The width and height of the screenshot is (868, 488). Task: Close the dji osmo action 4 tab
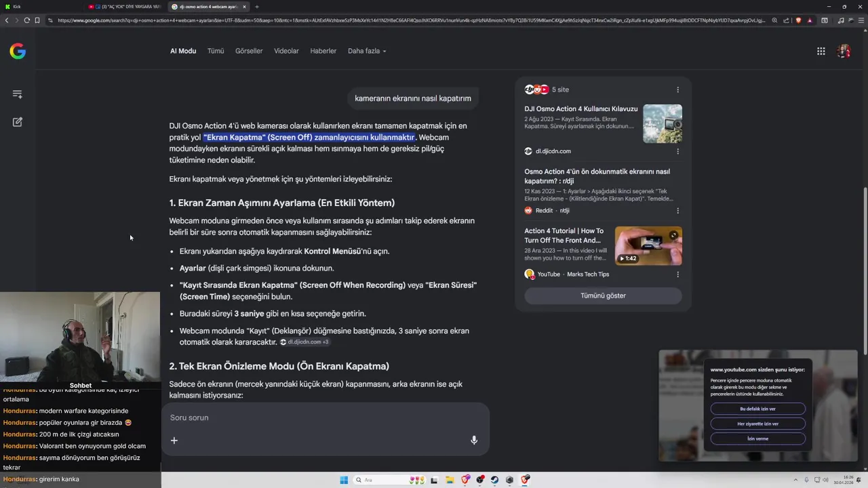coord(245,7)
